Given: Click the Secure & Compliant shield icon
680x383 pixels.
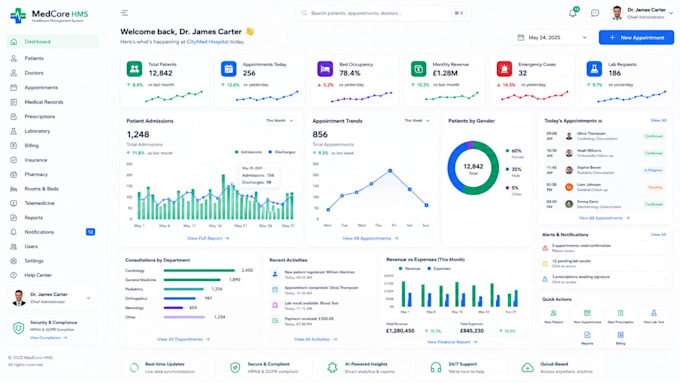Looking at the screenshot, I should click(235, 368).
